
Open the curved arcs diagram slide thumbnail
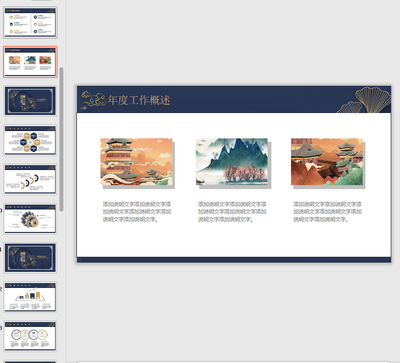pyautogui.click(x=30, y=179)
